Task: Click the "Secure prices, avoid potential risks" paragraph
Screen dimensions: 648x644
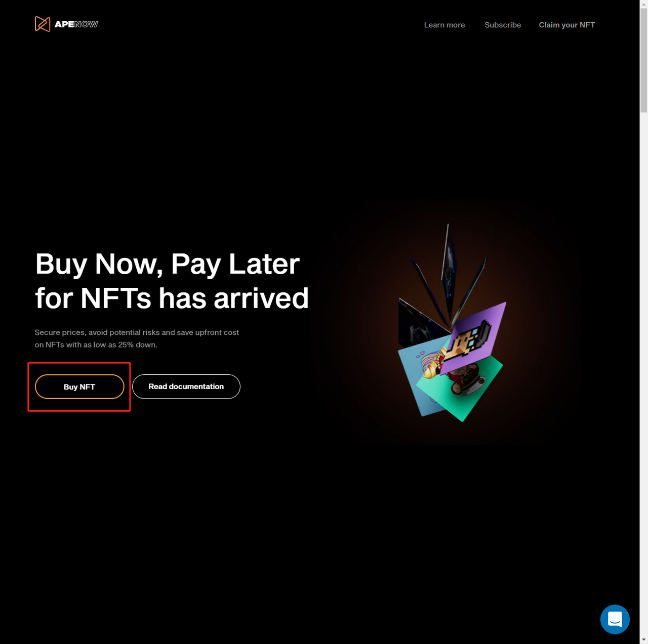Action: (x=137, y=338)
